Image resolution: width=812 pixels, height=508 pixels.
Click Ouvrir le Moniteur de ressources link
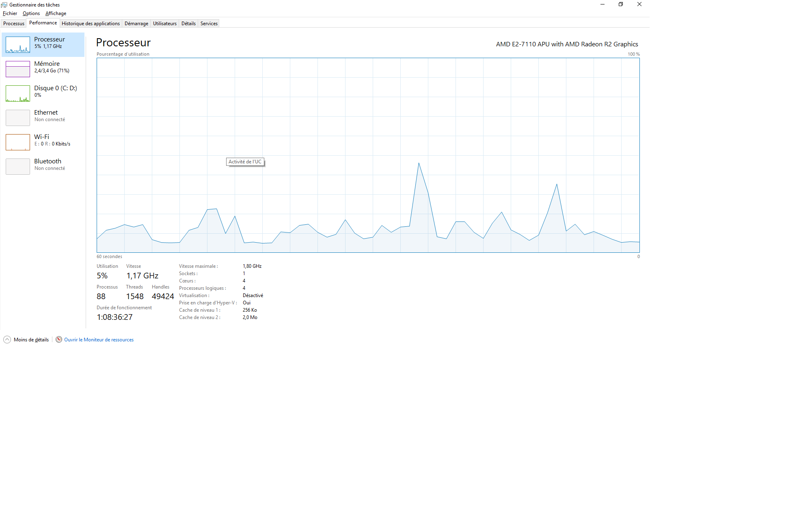click(x=99, y=340)
